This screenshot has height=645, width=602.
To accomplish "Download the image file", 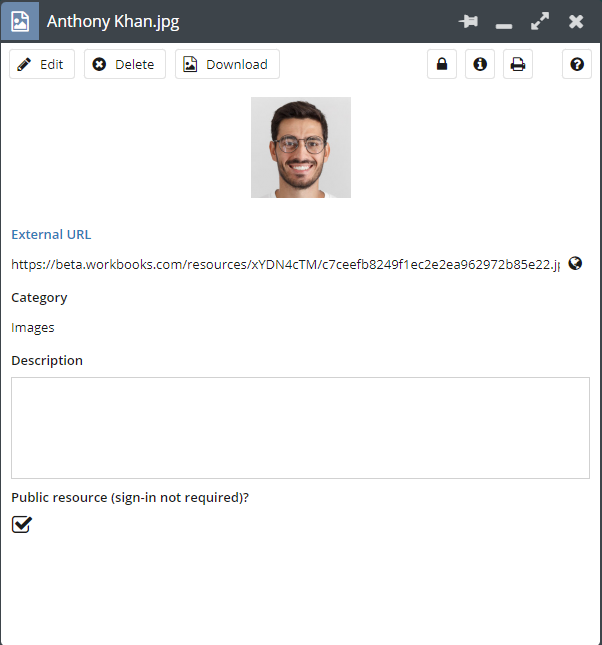I will coord(227,64).
